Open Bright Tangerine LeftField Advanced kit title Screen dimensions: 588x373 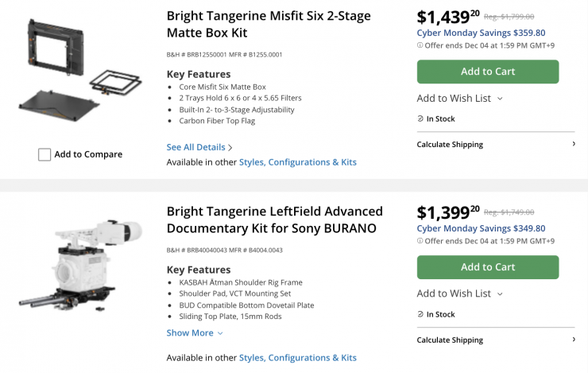click(274, 220)
